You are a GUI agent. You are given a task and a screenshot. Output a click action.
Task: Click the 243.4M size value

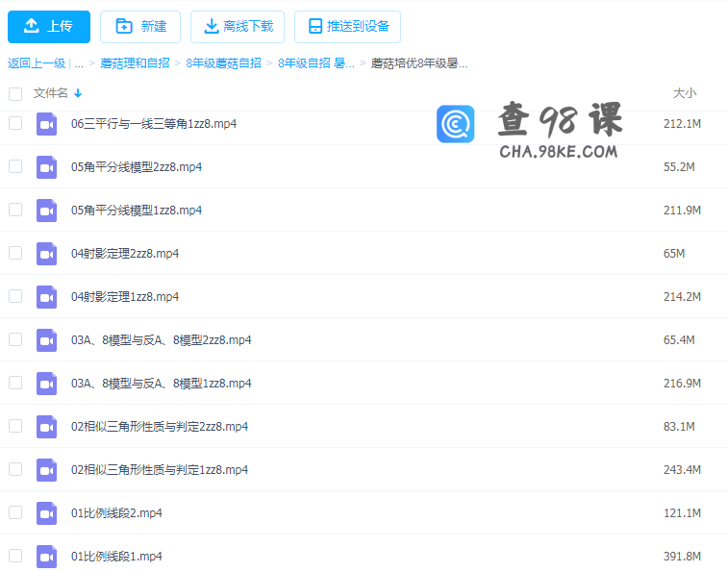point(682,470)
